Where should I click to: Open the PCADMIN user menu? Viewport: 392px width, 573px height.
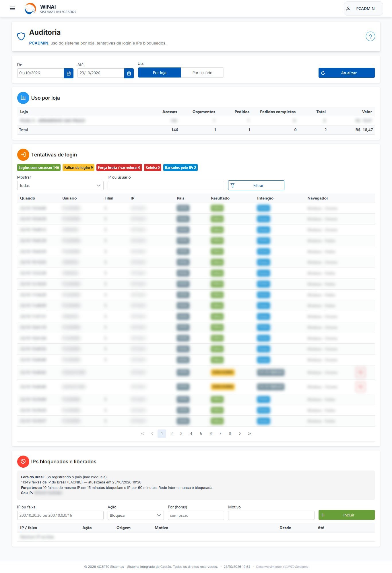(x=363, y=9)
